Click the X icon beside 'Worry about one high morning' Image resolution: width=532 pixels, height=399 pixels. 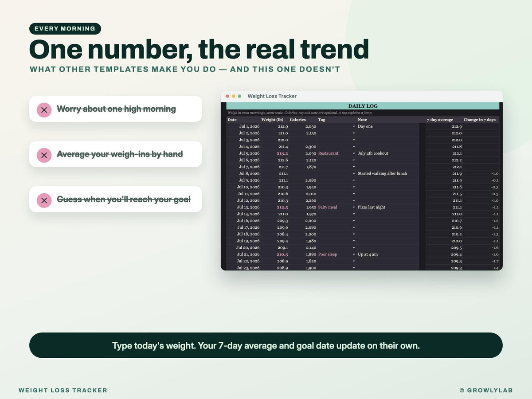pyautogui.click(x=44, y=109)
